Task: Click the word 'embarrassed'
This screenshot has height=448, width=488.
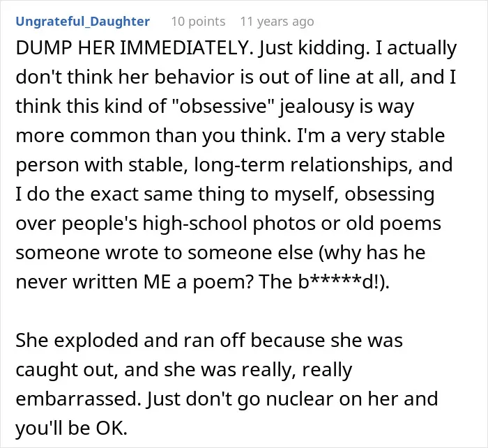Action: (x=76, y=399)
